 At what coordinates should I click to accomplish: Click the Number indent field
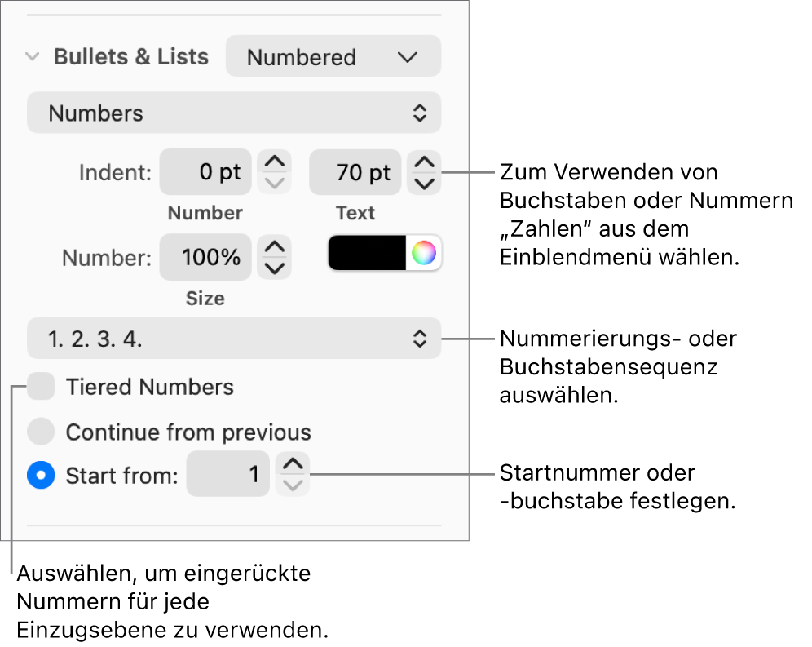click(x=205, y=172)
